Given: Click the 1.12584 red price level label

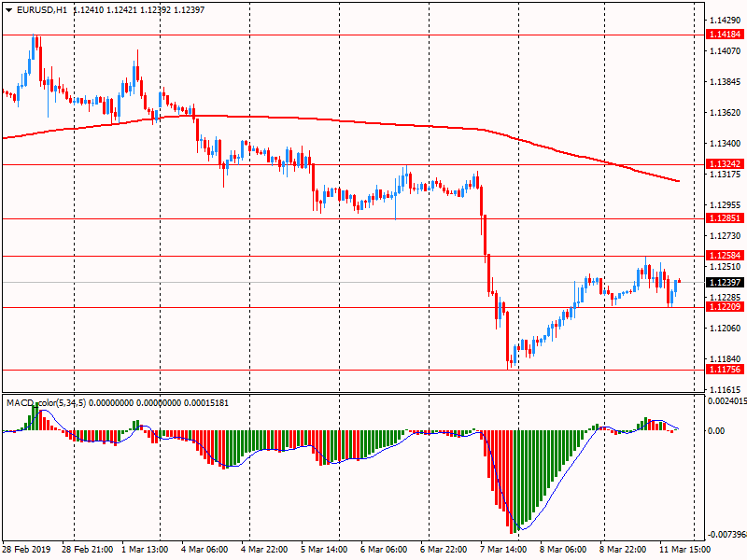Looking at the screenshot, I should [726, 255].
